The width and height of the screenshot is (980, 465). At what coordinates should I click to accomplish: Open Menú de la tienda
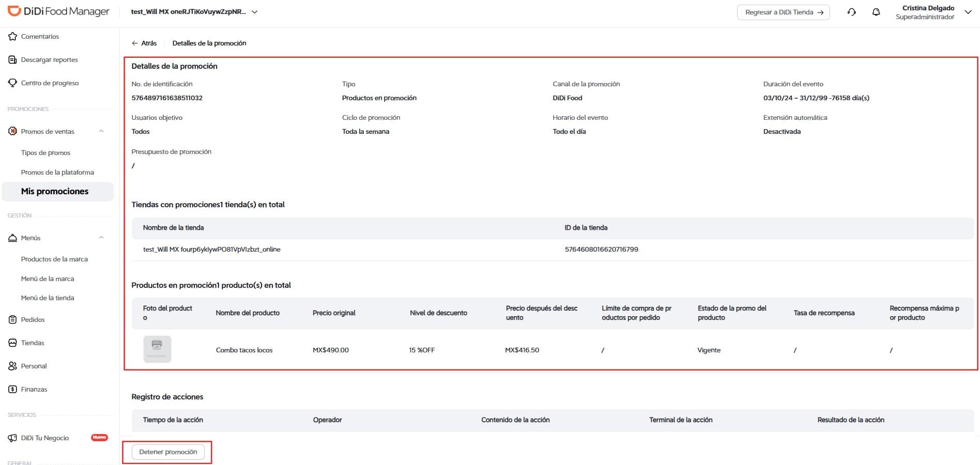(48, 298)
